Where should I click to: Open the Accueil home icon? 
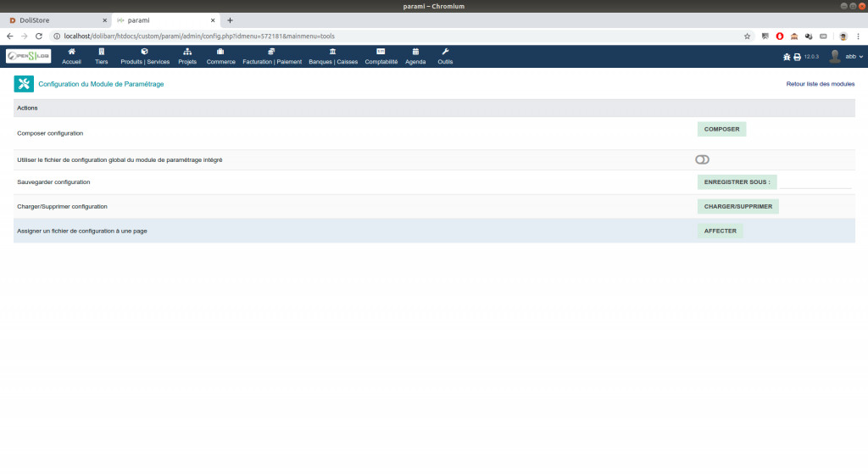(71, 52)
